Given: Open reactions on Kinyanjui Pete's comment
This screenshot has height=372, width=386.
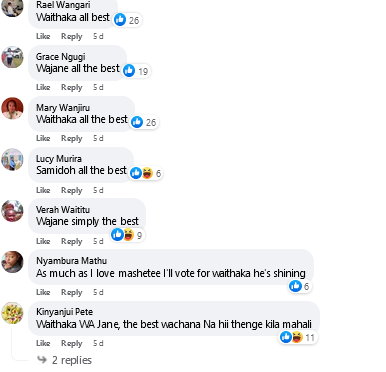Looking at the screenshot, I should [298, 337].
